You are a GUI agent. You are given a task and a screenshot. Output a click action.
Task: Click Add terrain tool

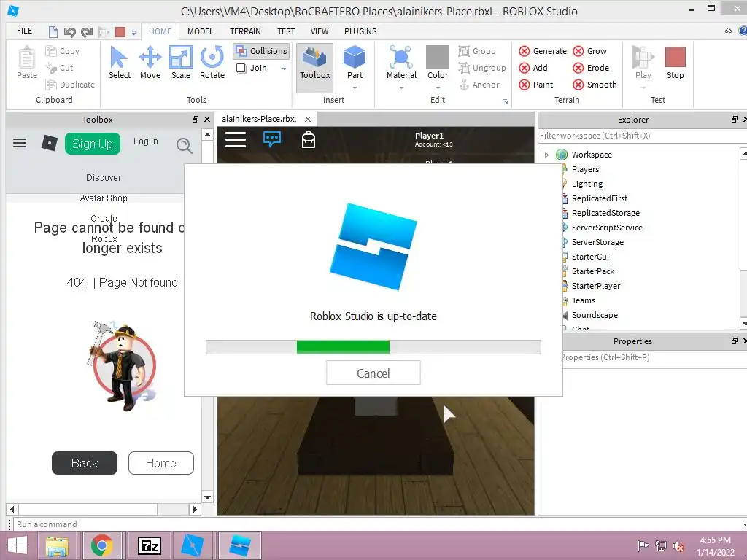[533, 68]
